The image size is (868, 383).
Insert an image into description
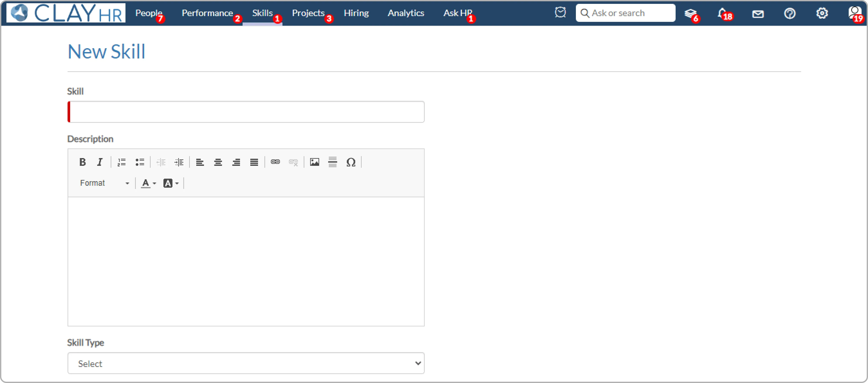tap(314, 162)
